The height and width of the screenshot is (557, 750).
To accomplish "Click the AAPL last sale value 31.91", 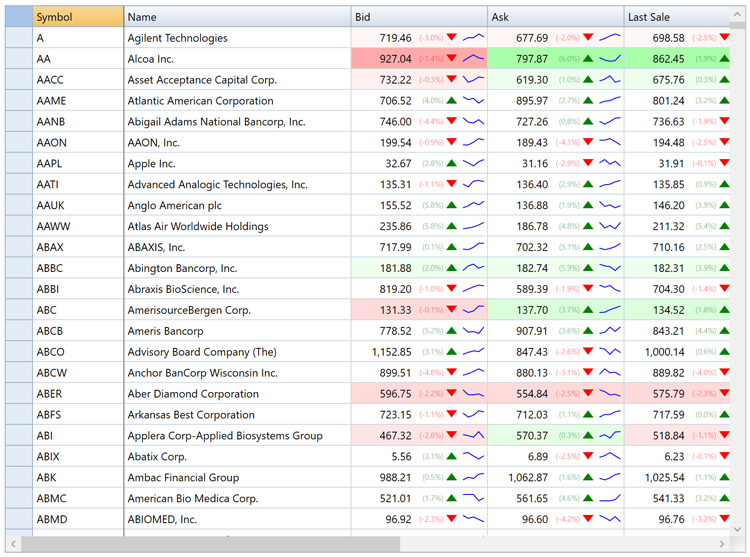I will 672,164.
